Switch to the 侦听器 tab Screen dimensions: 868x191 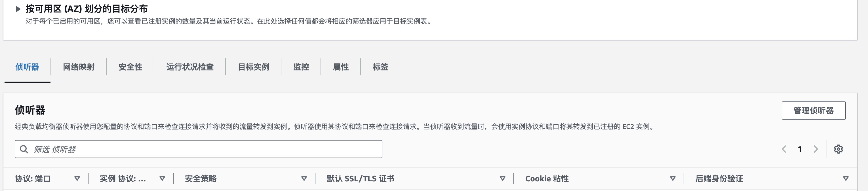point(27,67)
